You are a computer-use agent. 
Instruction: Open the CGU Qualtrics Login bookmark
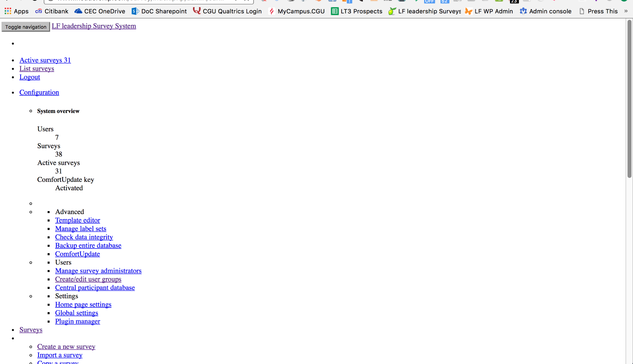[x=227, y=11]
